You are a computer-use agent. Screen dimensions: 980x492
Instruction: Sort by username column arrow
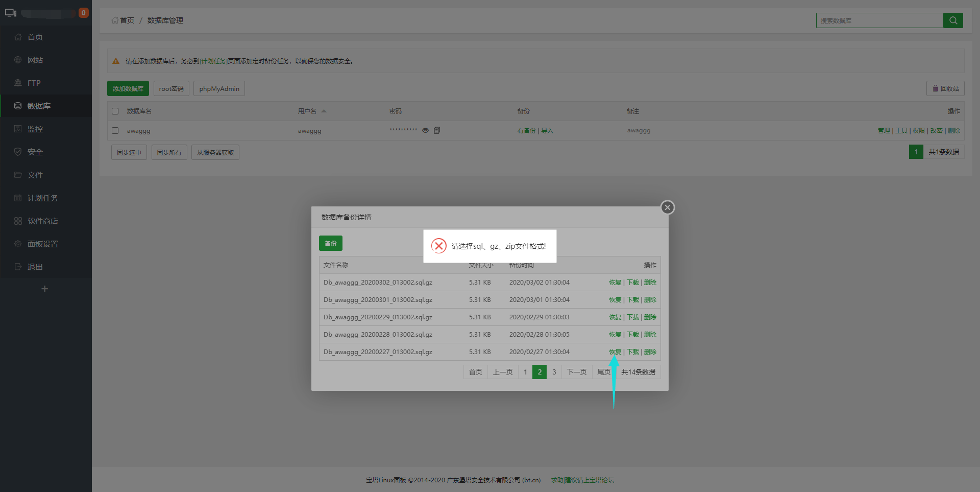[324, 111]
